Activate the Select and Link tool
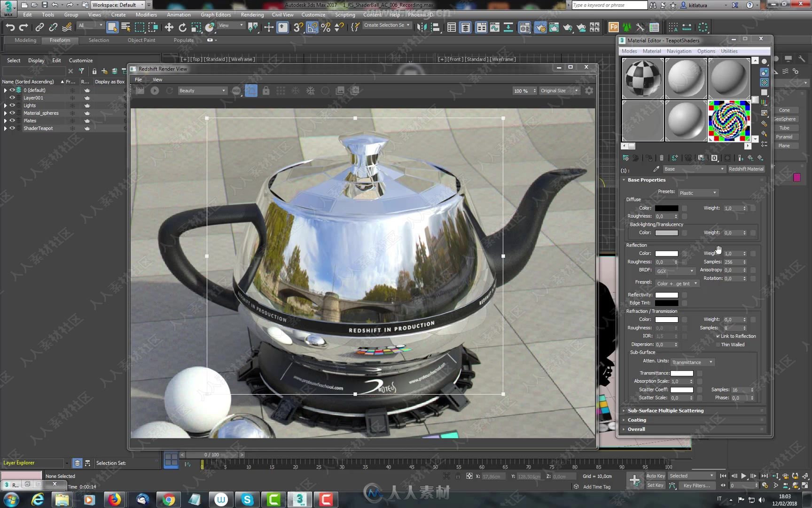This screenshot has height=508, width=812. coord(39,27)
